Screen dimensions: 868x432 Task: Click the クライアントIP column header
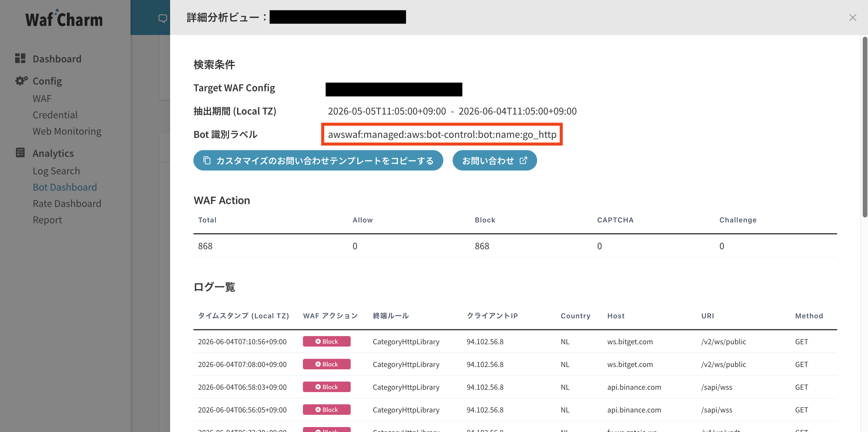click(x=492, y=316)
